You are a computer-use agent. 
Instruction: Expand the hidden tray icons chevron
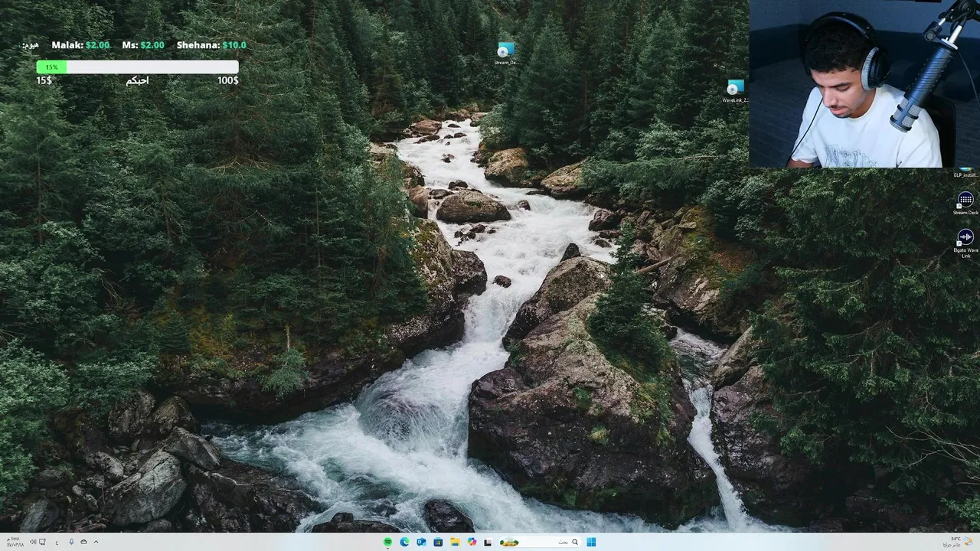click(96, 542)
